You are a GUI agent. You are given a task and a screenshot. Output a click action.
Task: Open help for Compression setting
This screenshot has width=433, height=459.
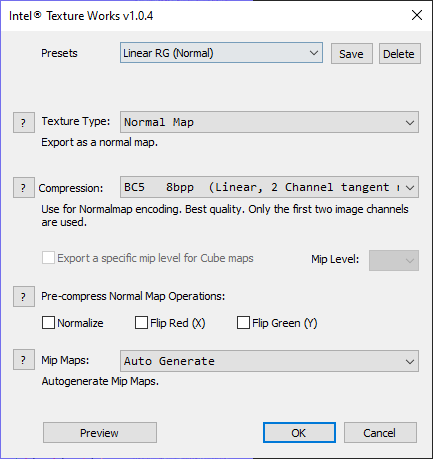tap(24, 188)
